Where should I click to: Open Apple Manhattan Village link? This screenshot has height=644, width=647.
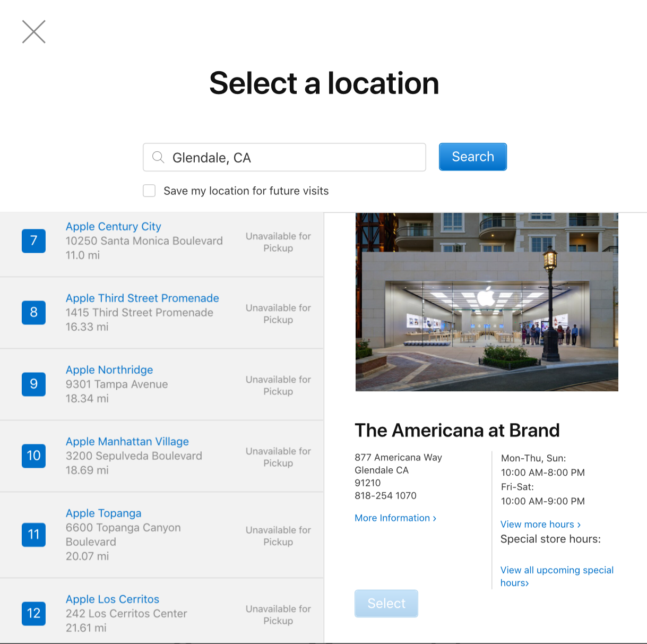pos(127,442)
